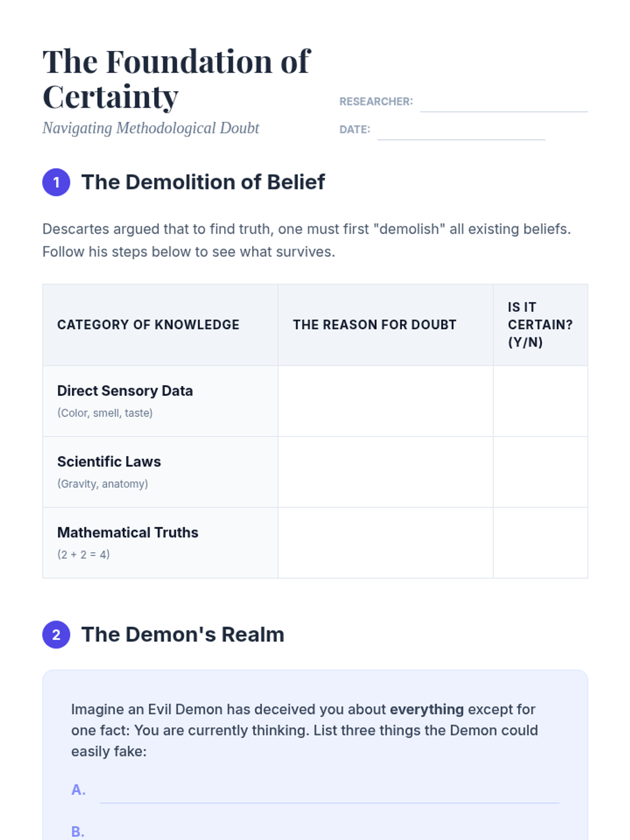The image size is (630, 840).
Task: Click The Reason for Doubt column header
Action: tap(374, 325)
